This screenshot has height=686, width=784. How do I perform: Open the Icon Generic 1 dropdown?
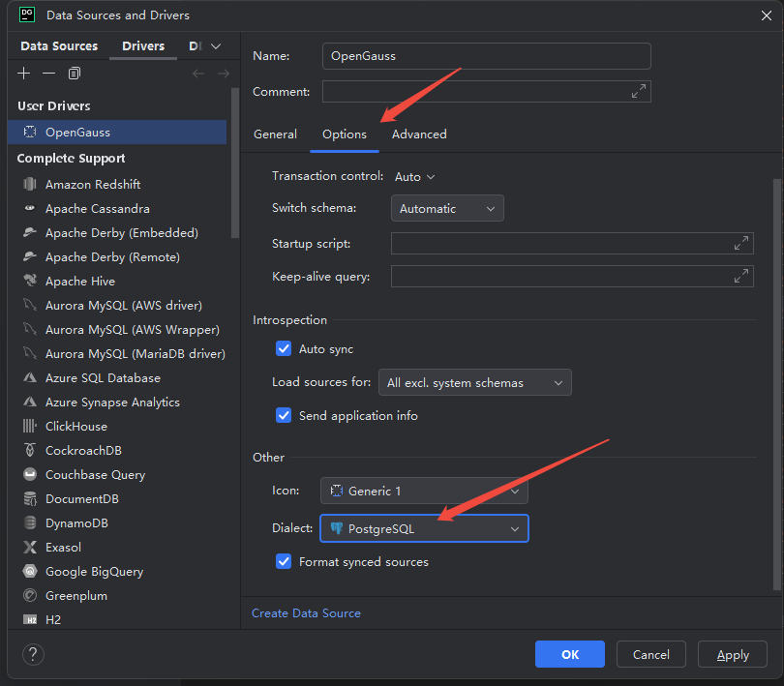click(x=424, y=491)
